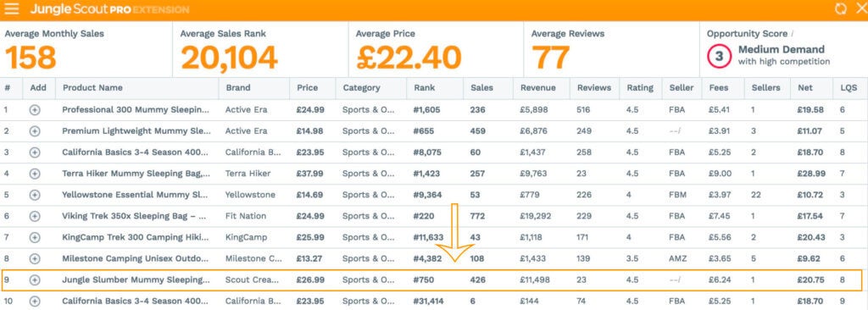Sort by Revenue column header
868x310 pixels.
[x=537, y=87]
